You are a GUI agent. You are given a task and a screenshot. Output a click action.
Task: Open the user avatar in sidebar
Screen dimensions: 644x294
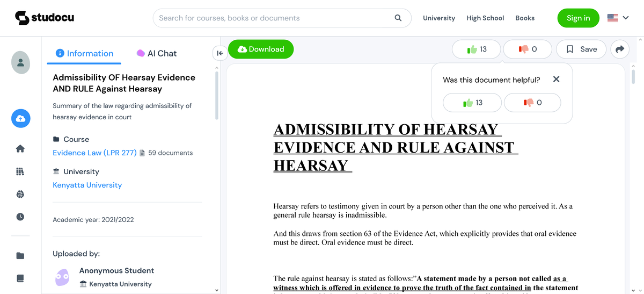click(20, 62)
